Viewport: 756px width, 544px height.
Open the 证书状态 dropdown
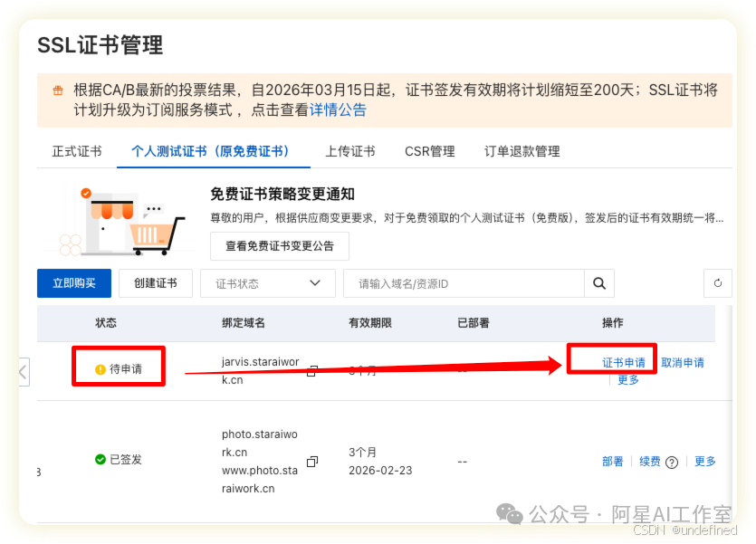pos(268,283)
